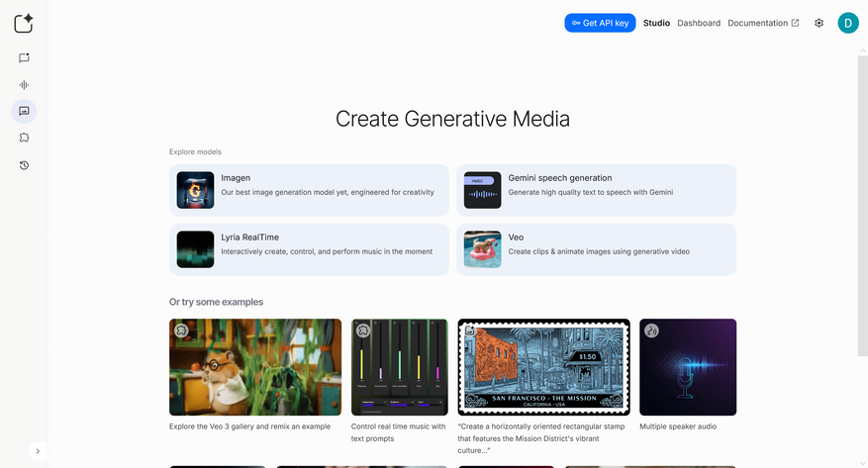Choose the Lyria RealTime model card

click(309, 249)
